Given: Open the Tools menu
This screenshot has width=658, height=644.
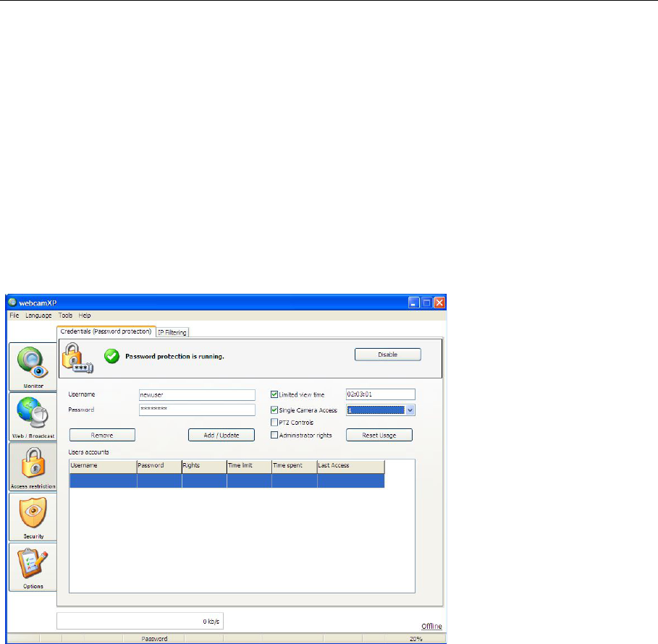Looking at the screenshot, I should click(x=65, y=315).
